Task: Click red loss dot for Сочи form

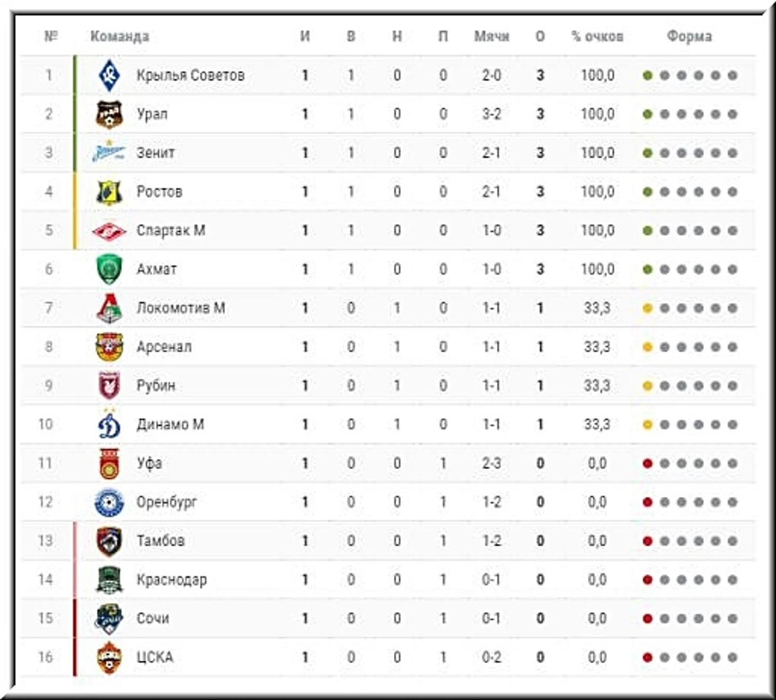Action: (647, 618)
